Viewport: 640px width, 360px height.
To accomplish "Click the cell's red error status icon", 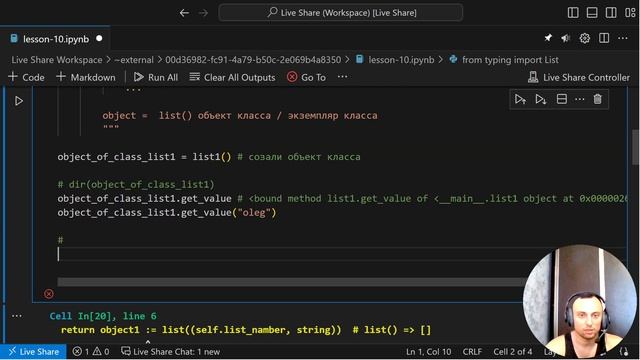I will pos(49,294).
